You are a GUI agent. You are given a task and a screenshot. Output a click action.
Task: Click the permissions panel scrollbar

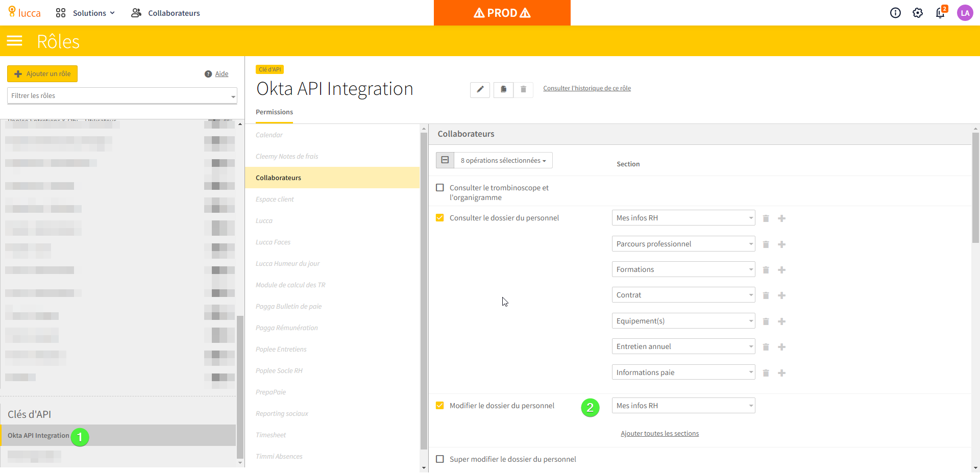975,188
